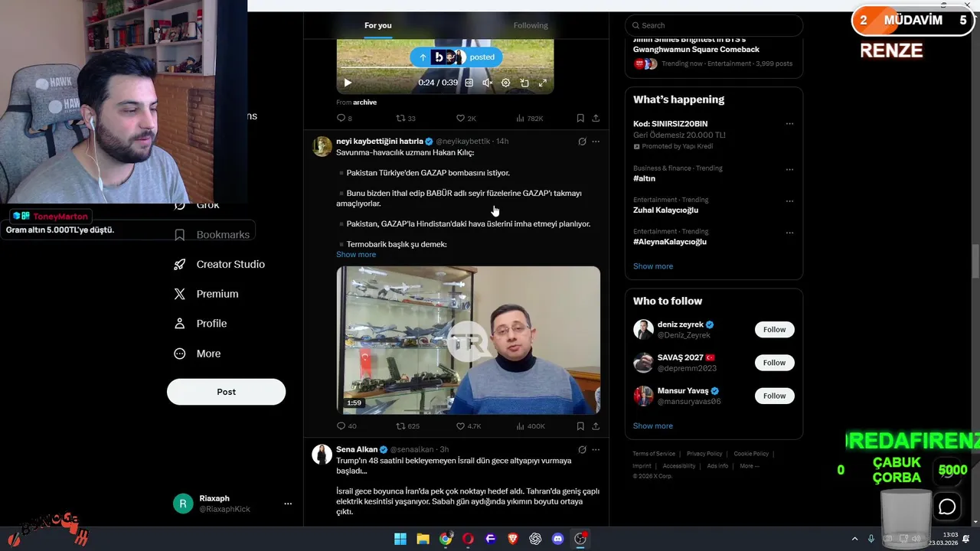Follow Mansur Yavaş
The height and width of the screenshot is (551, 980).
point(774,396)
